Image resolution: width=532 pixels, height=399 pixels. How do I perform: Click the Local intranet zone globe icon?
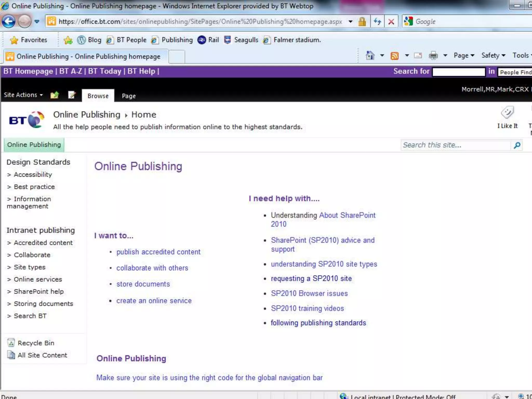(x=344, y=396)
